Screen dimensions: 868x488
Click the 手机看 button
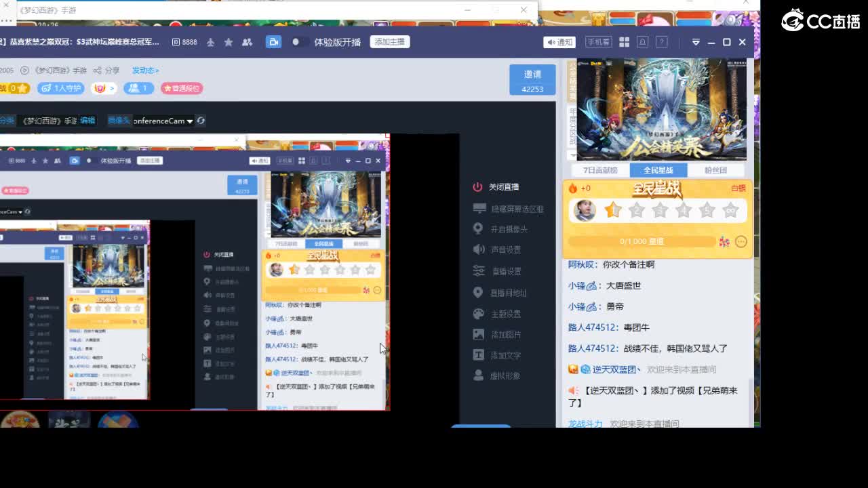(x=597, y=42)
